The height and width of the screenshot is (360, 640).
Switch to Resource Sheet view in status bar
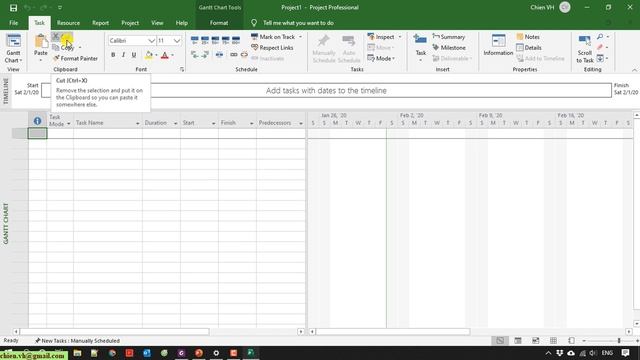tap(553, 340)
